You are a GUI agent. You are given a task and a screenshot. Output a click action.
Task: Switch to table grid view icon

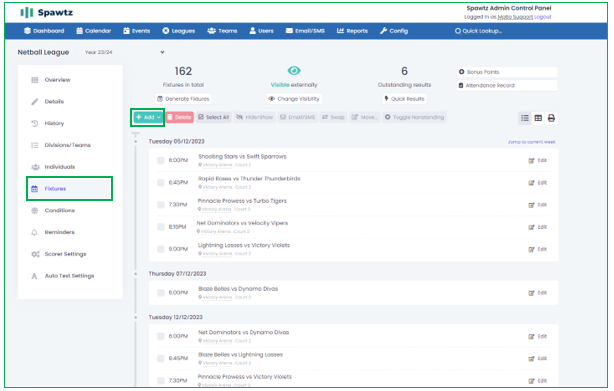click(x=538, y=118)
